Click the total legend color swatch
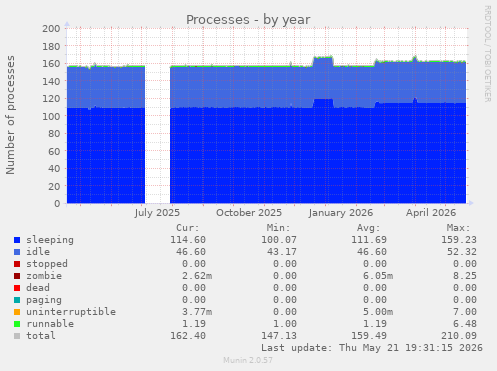 pos(17,336)
